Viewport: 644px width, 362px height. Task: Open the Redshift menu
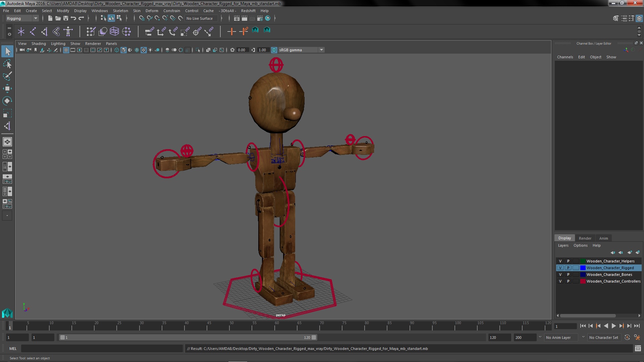(x=248, y=11)
